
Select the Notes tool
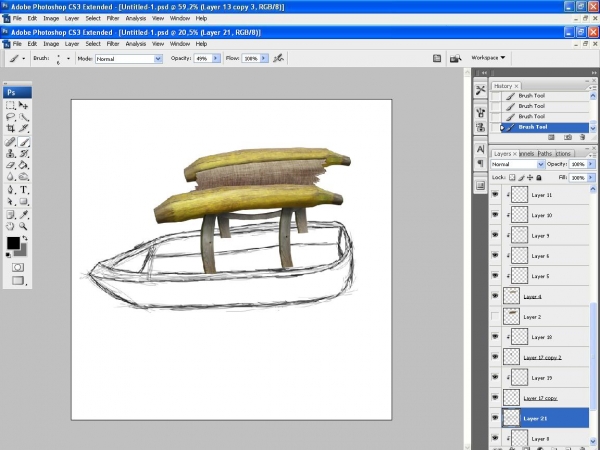10,215
